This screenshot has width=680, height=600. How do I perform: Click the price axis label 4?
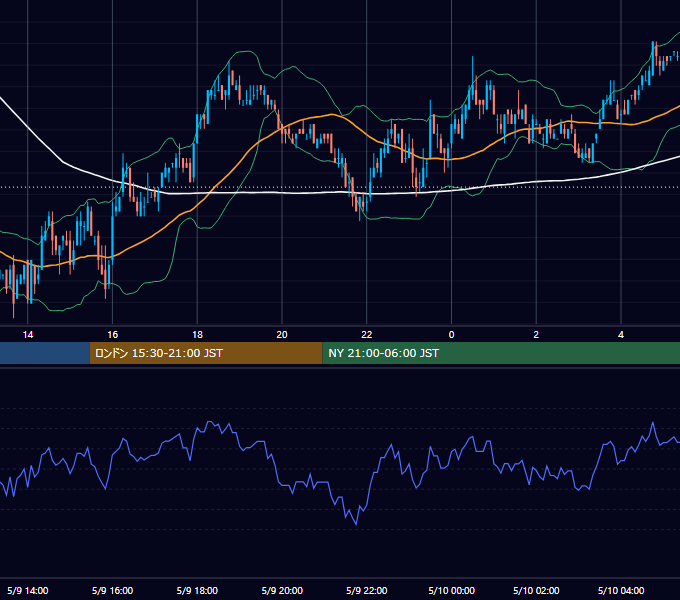621,335
